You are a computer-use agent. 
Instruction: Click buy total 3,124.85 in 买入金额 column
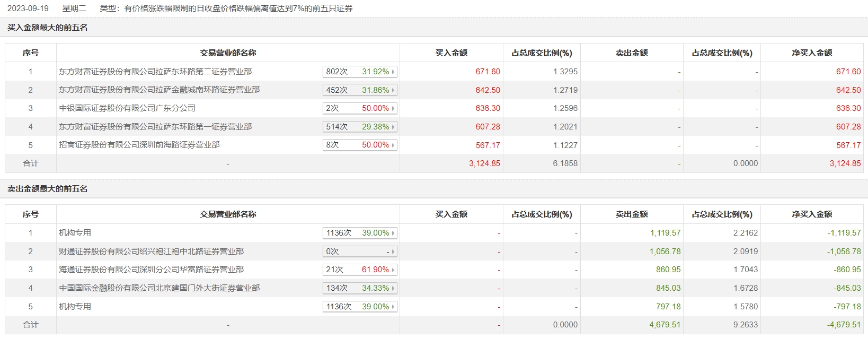tap(484, 163)
